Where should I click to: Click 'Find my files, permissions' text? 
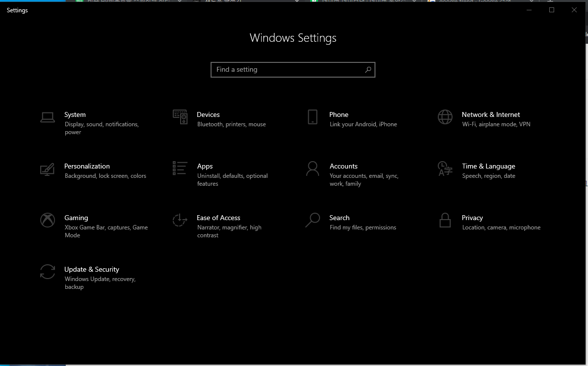[363, 227]
